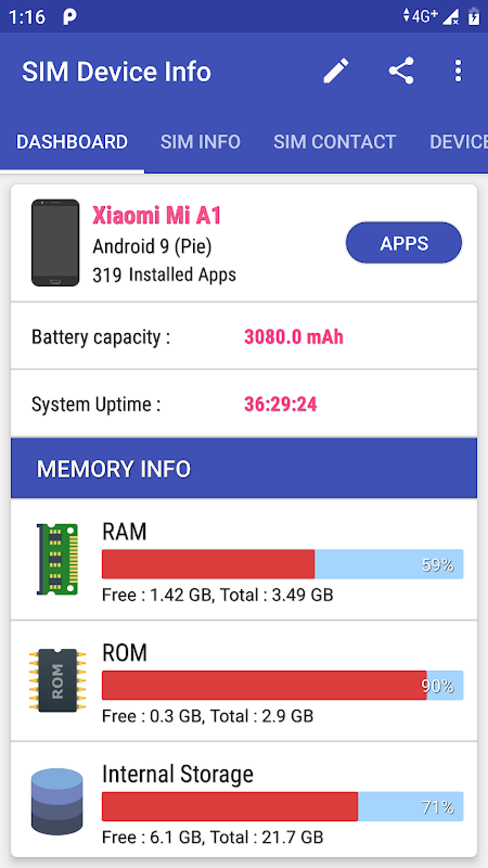The width and height of the screenshot is (488, 868).
Task: Tap the Battery capacity 3080.0 mAh value
Action: [294, 337]
